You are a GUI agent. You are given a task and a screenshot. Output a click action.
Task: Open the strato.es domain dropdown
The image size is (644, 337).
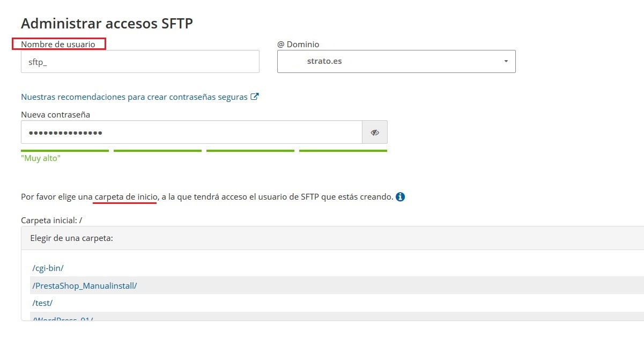pos(396,61)
